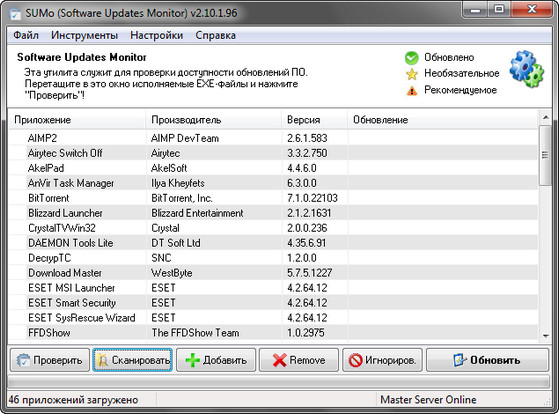Viewport: 559px width, 414px height.
Task: Open the Справка menu
Action: (215, 35)
